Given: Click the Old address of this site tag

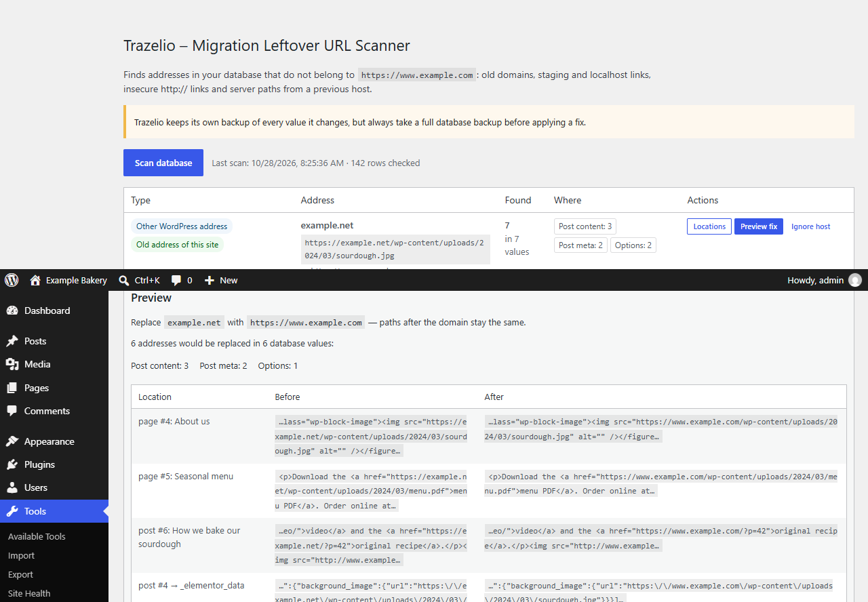Looking at the screenshot, I should (177, 245).
